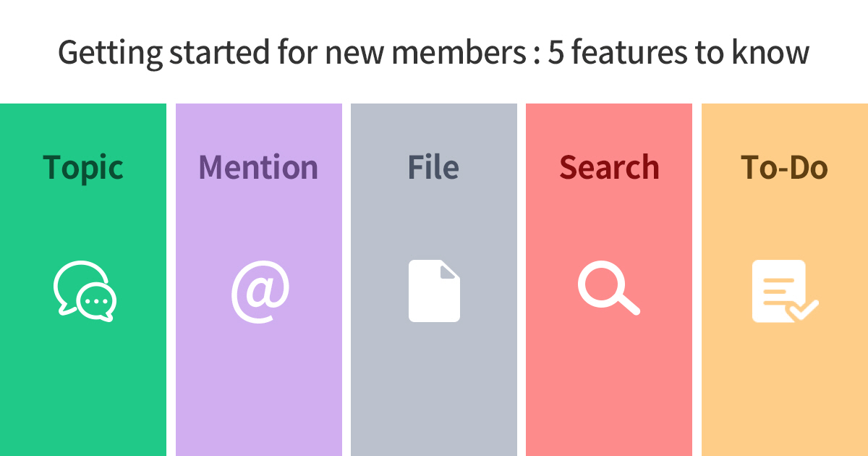Click the folded corner of file icon

[451, 269]
